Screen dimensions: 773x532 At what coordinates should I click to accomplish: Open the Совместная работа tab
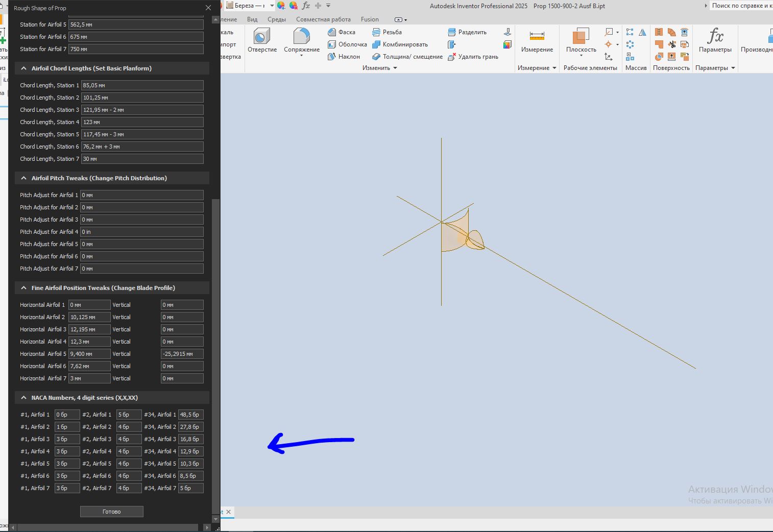click(323, 19)
